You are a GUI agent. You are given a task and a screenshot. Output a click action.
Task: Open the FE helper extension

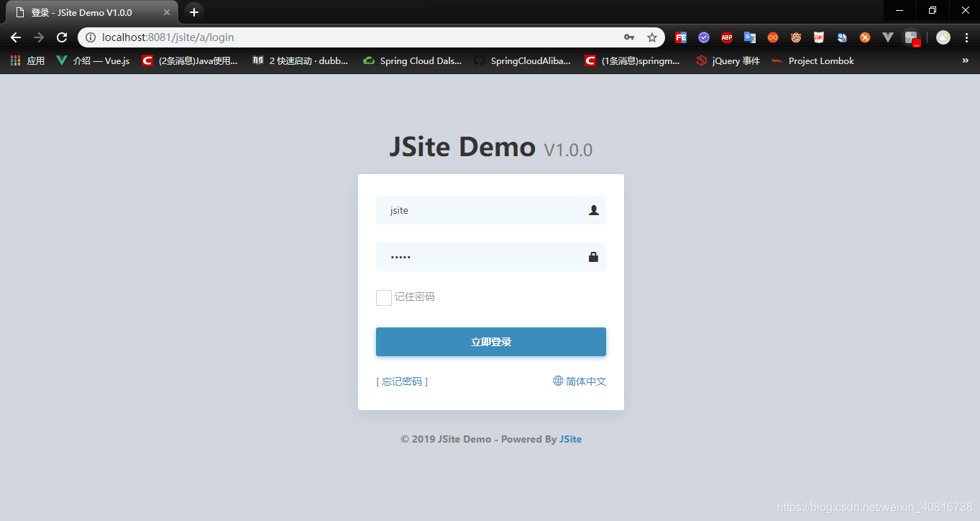click(x=681, y=37)
